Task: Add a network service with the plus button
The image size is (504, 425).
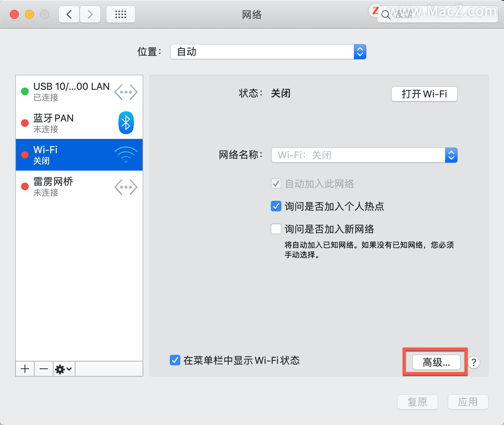Action: click(x=25, y=369)
